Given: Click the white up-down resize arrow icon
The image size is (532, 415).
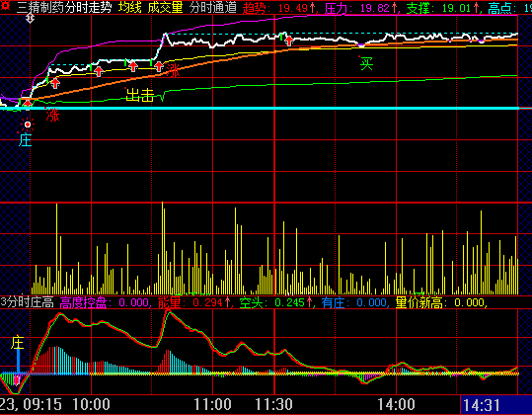Looking at the screenshot, I should (x=31, y=18).
